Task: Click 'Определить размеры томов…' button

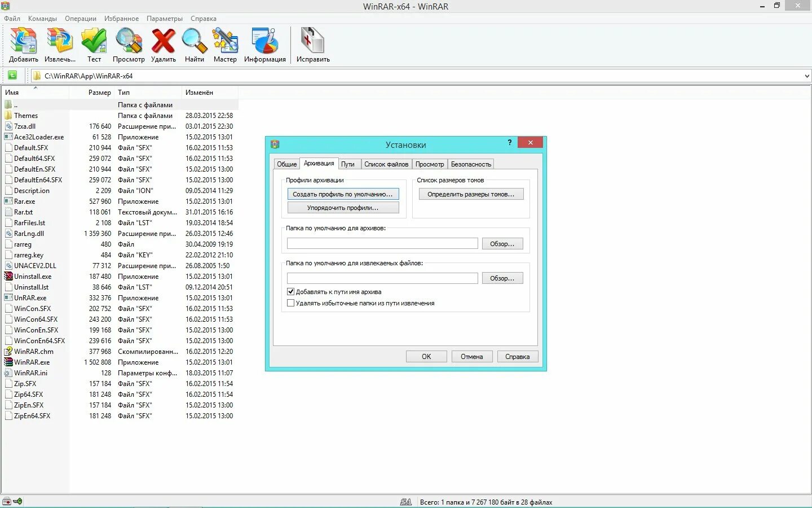Action: (x=471, y=194)
